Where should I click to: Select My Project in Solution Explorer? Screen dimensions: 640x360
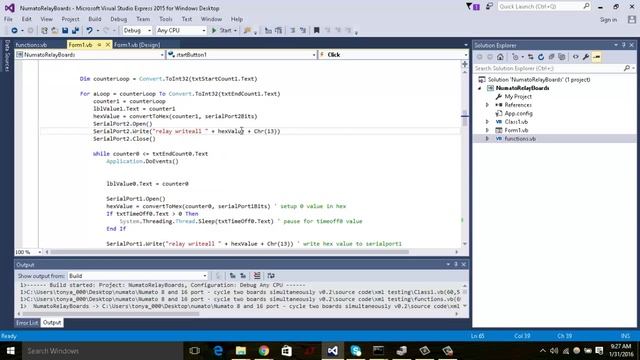pos(518,97)
